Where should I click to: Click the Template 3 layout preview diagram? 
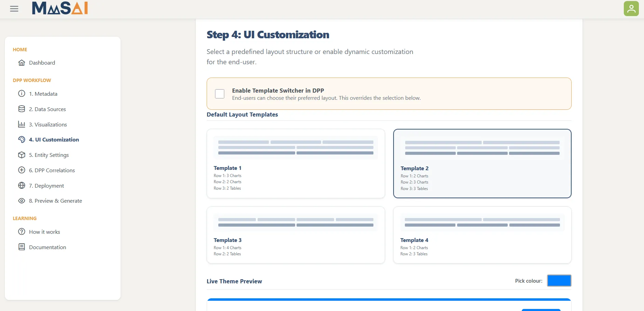[296, 222]
